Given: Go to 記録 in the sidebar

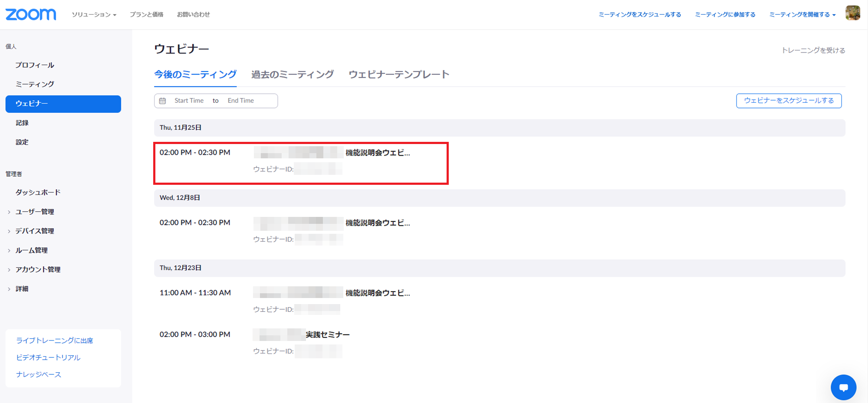Looking at the screenshot, I should click(x=22, y=123).
